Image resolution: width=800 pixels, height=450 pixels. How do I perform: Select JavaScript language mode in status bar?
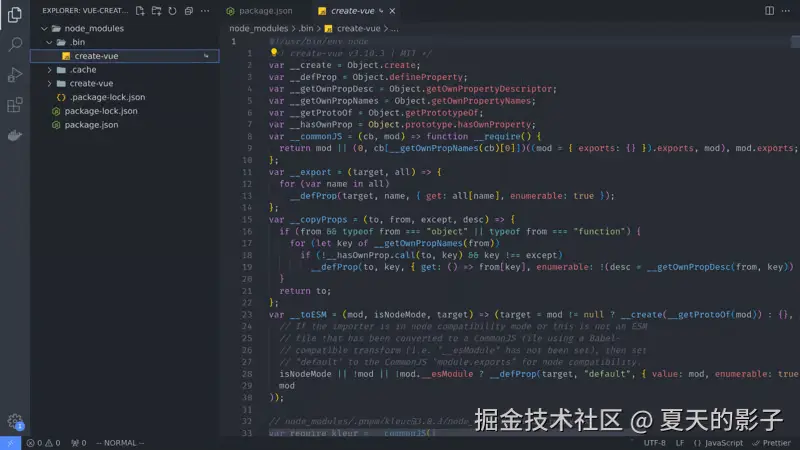[718, 443]
